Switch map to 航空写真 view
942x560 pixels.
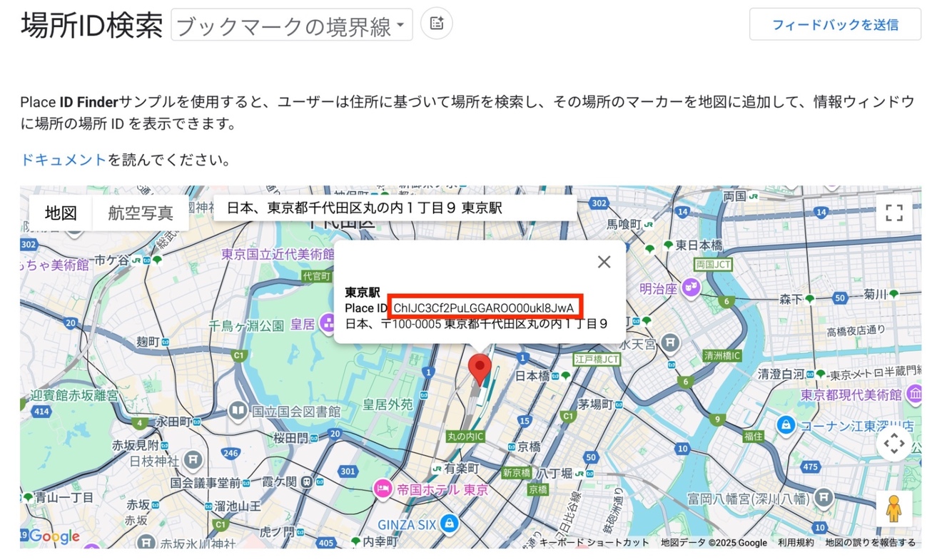(141, 213)
